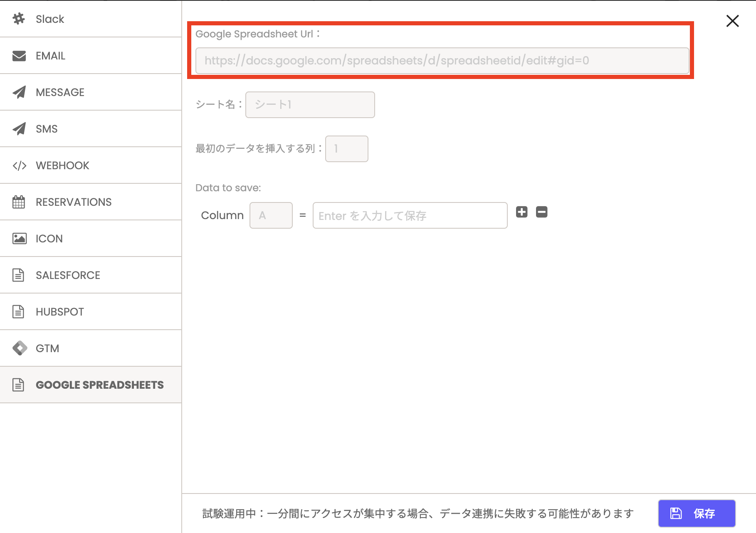Click the MESSAGE paper plane icon
The height and width of the screenshot is (533, 756).
[19, 92]
